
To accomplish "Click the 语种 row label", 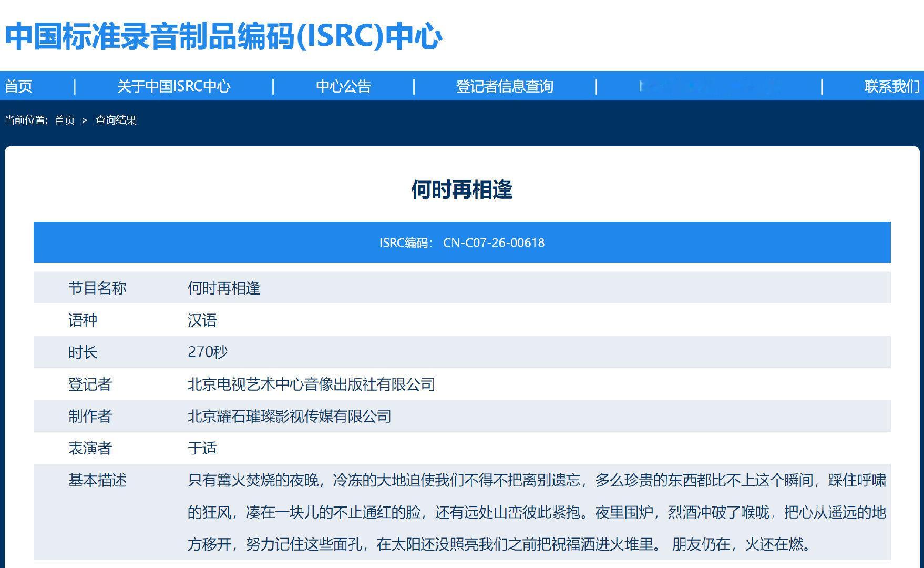I will (83, 320).
